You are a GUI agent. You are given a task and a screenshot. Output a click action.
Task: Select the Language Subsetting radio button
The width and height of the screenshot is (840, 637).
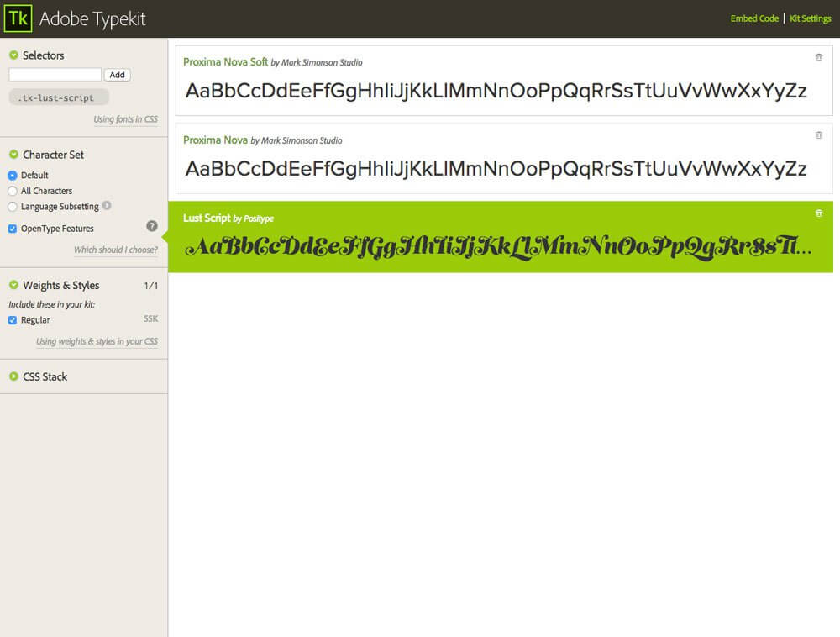13,206
